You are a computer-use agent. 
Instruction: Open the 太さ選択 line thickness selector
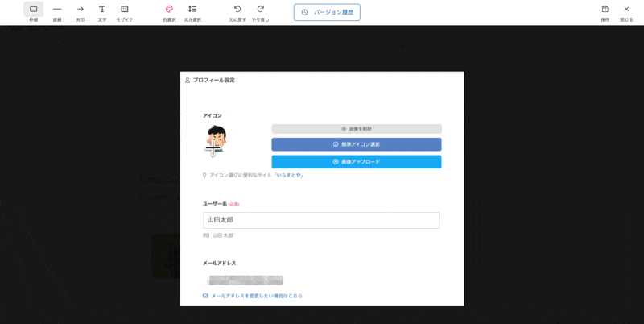tap(192, 12)
